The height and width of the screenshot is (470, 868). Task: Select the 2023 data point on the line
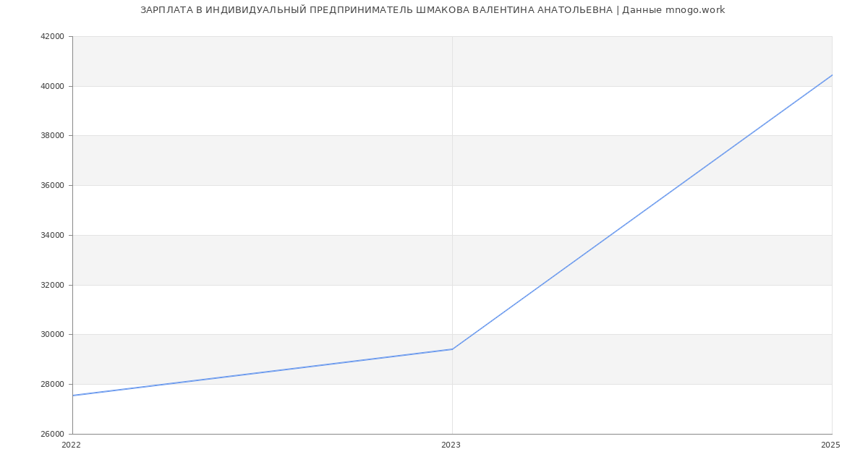(452, 349)
